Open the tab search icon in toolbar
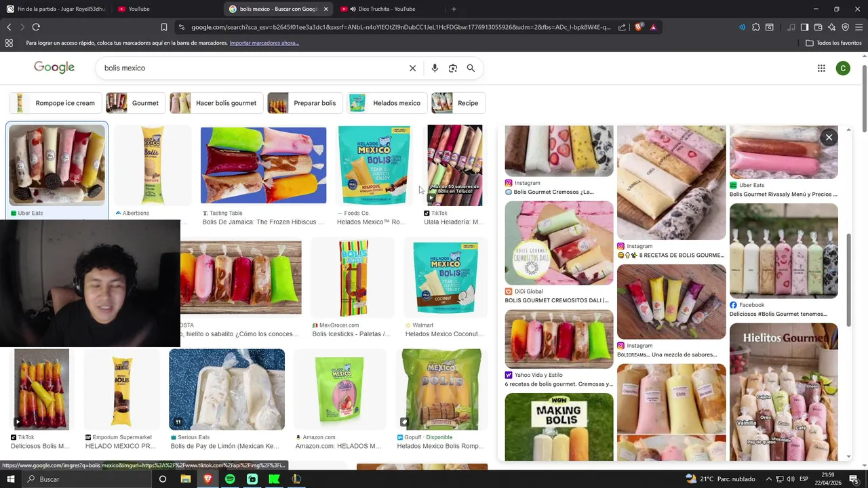 769,27
